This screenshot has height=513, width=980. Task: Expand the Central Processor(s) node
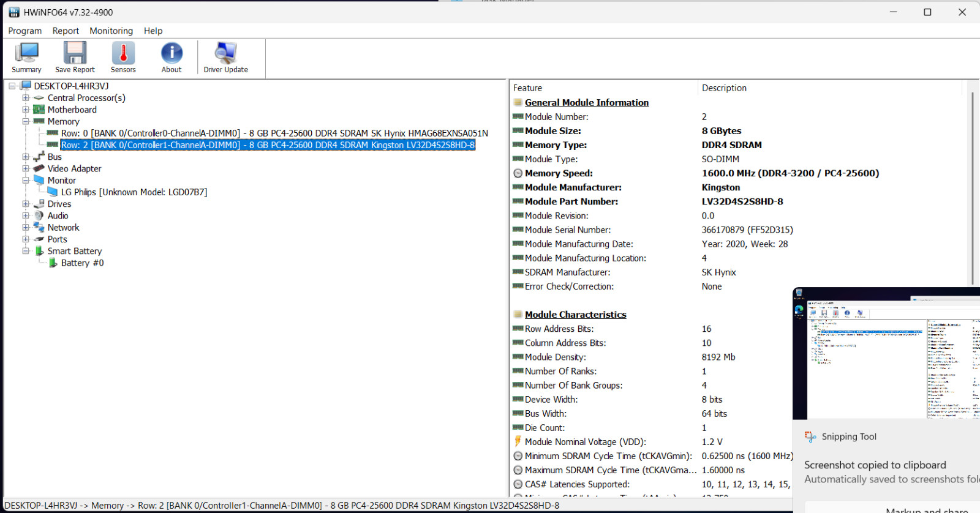(x=26, y=98)
